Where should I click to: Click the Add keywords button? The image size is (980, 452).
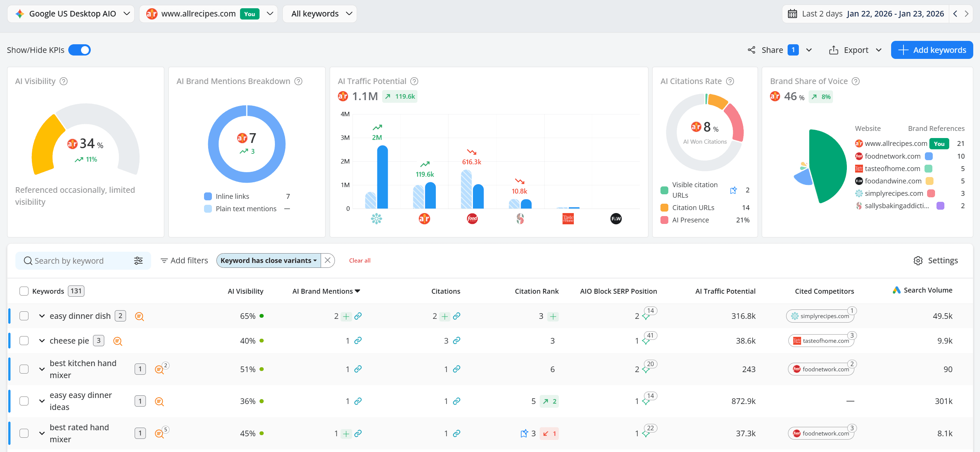(932, 50)
